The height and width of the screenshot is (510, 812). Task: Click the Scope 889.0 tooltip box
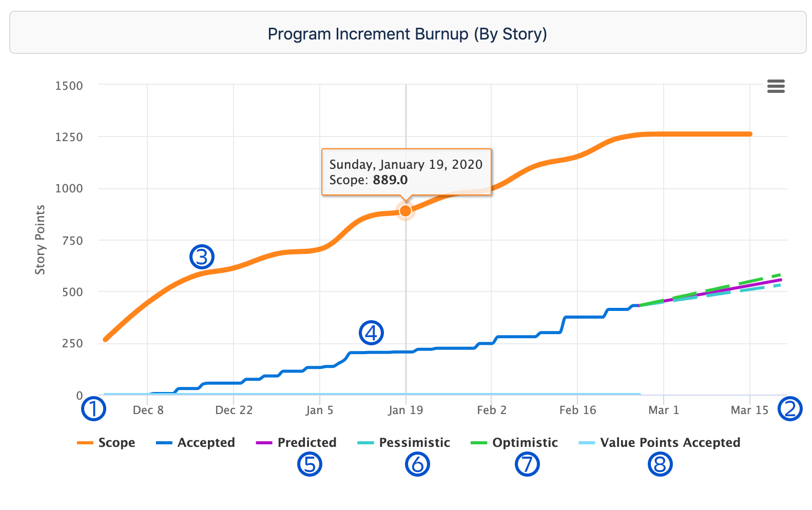[407, 172]
